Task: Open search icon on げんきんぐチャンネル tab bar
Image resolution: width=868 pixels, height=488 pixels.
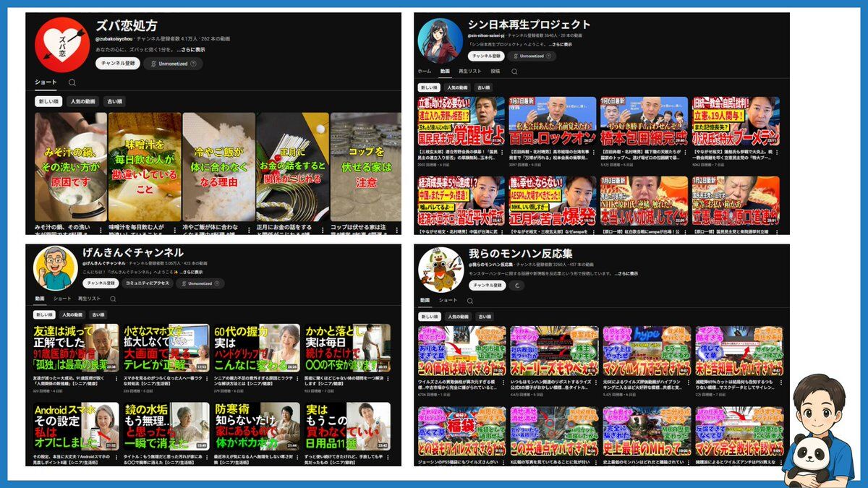Action: coord(113,299)
